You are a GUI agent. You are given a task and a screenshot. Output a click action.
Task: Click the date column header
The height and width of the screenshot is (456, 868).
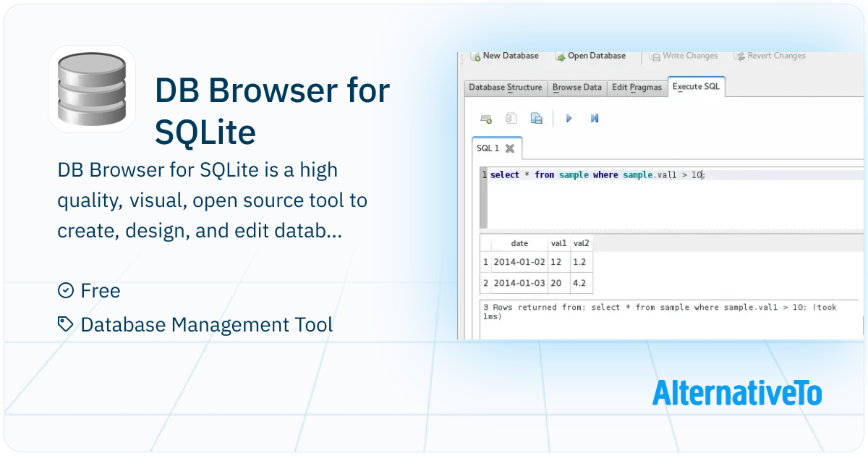[519, 244]
